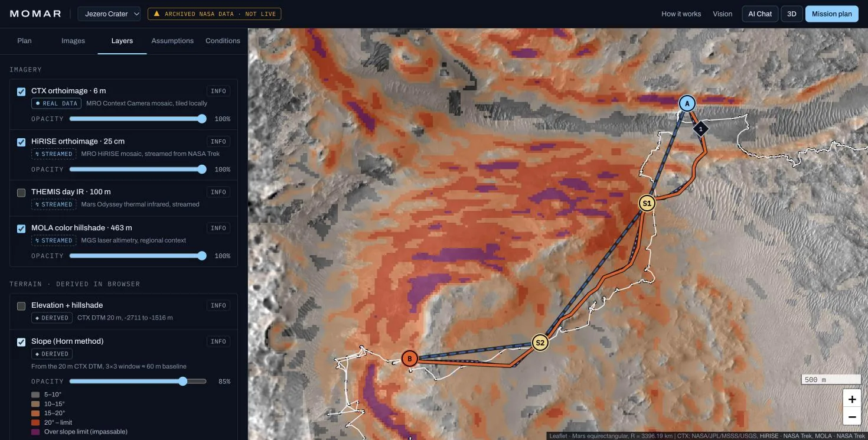The height and width of the screenshot is (440, 868).
Task: Click the purple impassable slope legend swatch
Action: (36, 432)
